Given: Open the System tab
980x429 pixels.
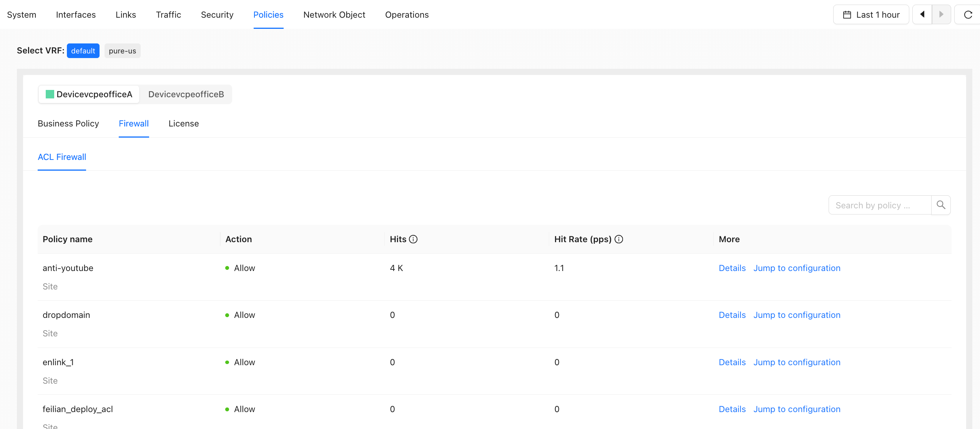Looking at the screenshot, I should pyautogui.click(x=22, y=15).
